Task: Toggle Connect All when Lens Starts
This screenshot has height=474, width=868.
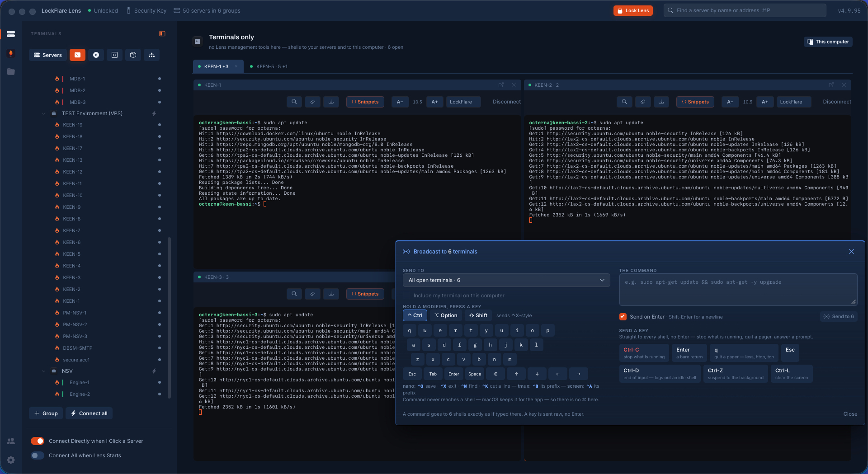Action: 38,455
